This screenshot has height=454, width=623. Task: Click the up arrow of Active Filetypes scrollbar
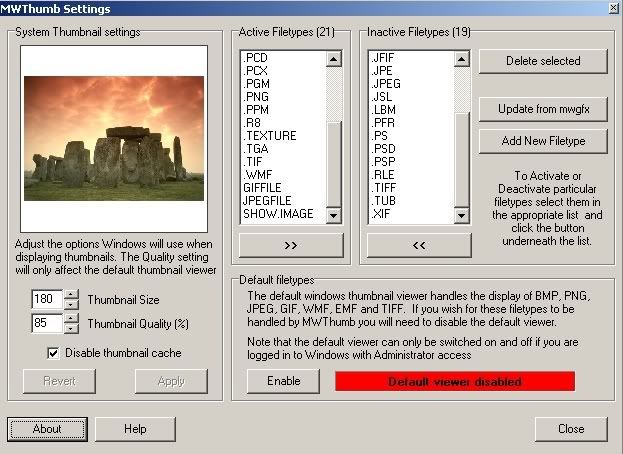coord(333,59)
